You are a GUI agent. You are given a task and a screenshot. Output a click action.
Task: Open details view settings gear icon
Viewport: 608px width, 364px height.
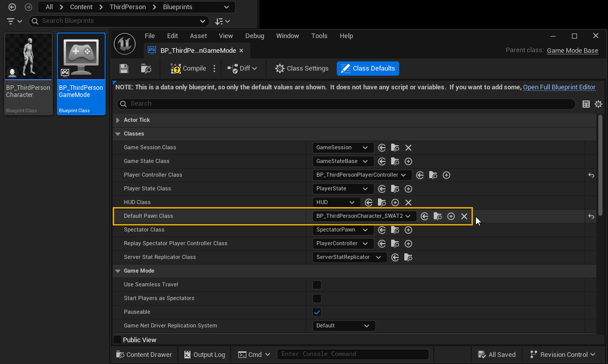(598, 104)
